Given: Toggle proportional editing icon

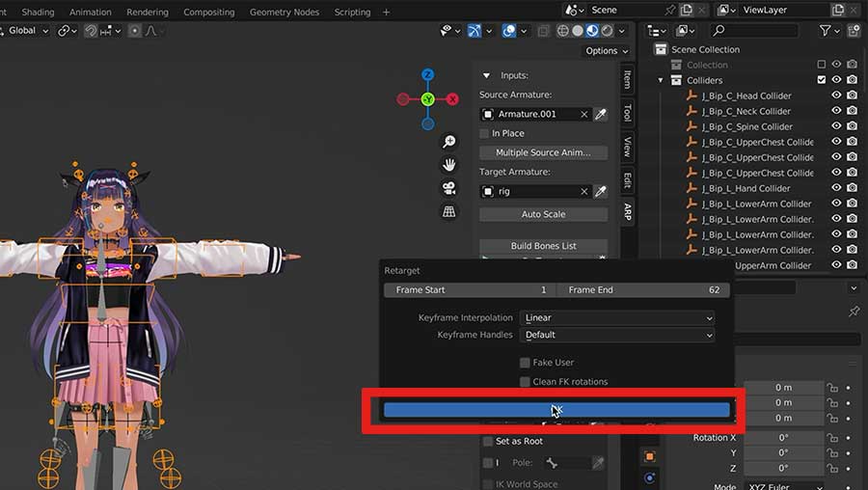Looking at the screenshot, I should pos(134,31).
